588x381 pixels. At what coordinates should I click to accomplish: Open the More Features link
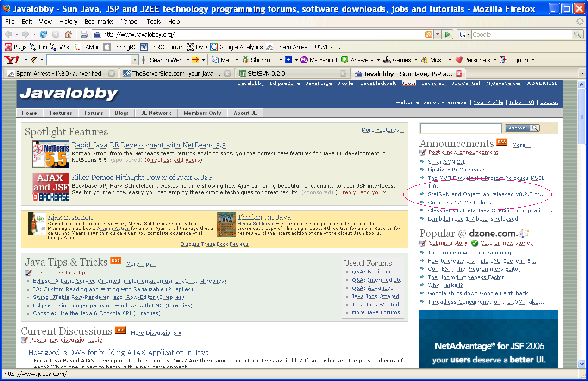(x=382, y=130)
